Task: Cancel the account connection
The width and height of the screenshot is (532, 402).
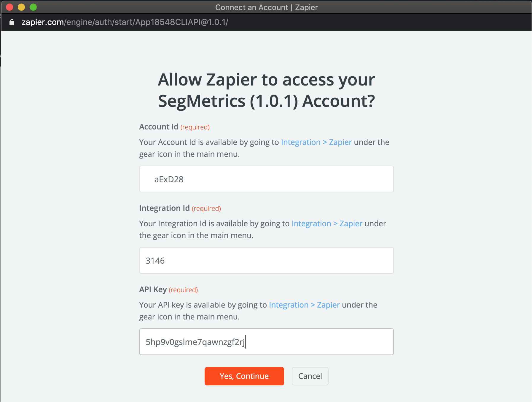Action: point(310,376)
